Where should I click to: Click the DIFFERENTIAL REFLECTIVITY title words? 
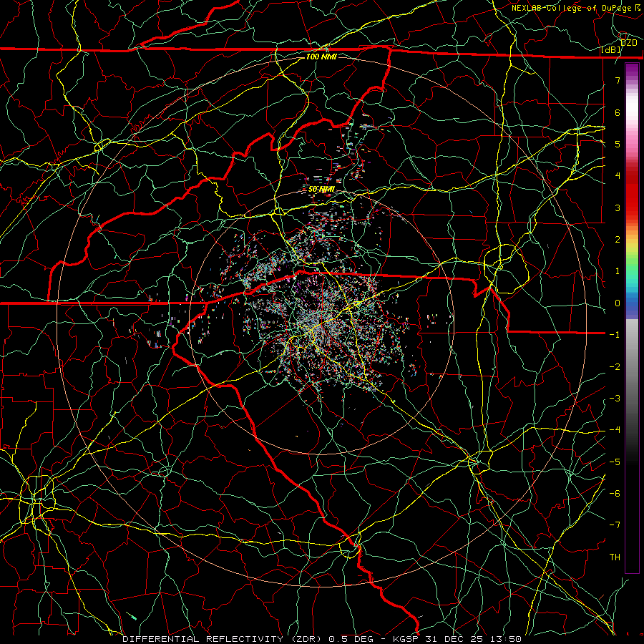(203, 639)
